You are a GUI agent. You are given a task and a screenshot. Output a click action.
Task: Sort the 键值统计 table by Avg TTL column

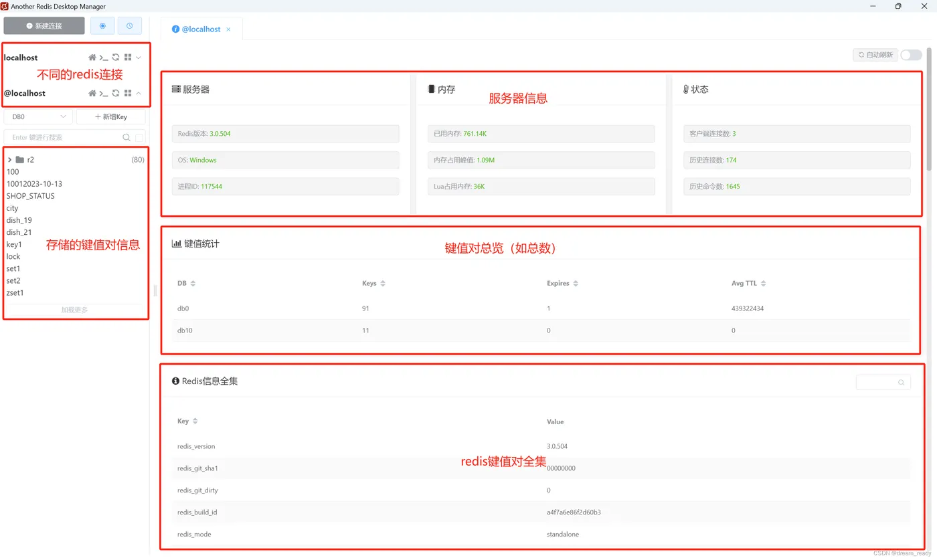click(x=763, y=284)
